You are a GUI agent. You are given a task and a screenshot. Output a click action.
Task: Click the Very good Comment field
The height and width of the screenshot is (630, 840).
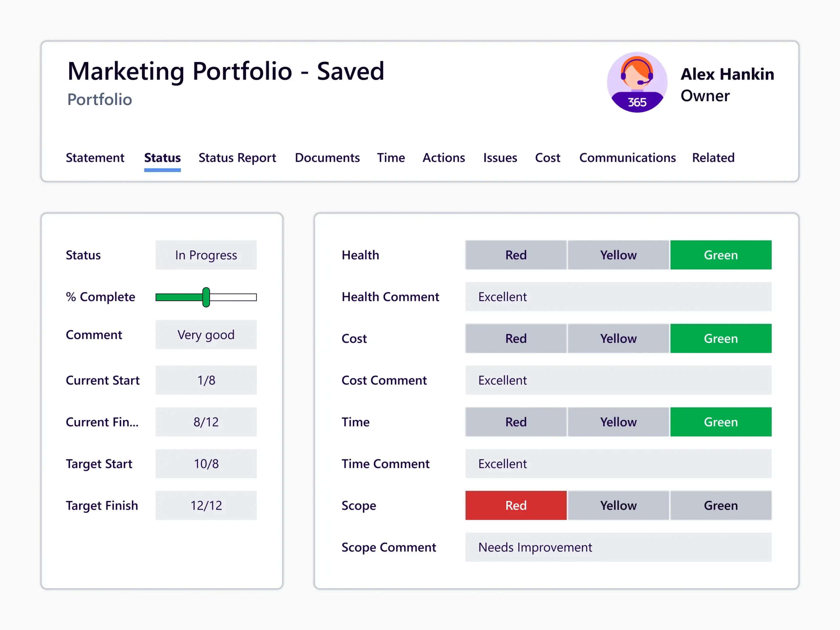click(x=206, y=335)
